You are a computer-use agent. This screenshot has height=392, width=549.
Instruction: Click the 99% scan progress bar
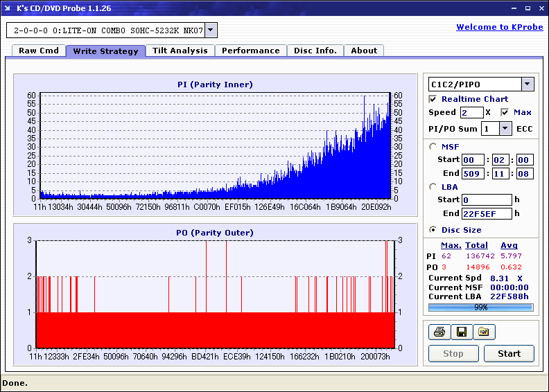(x=480, y=307)
